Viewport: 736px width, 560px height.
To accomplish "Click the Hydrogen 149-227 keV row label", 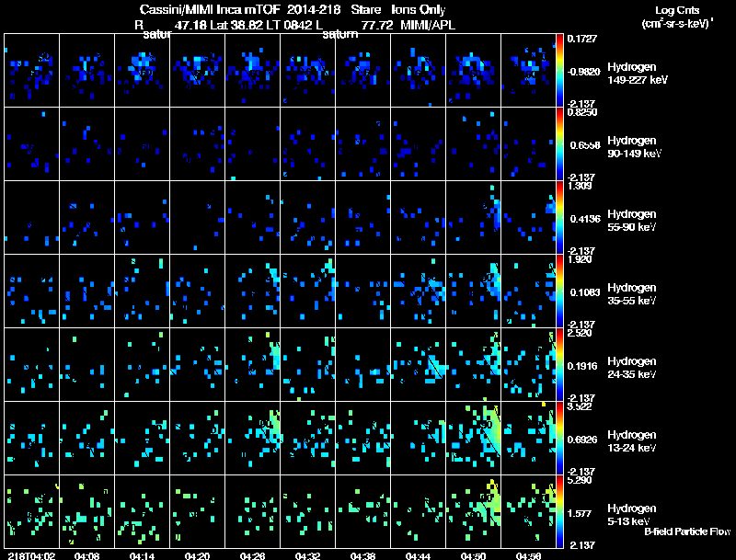I will pyautogui.click(x=638, y=74).
